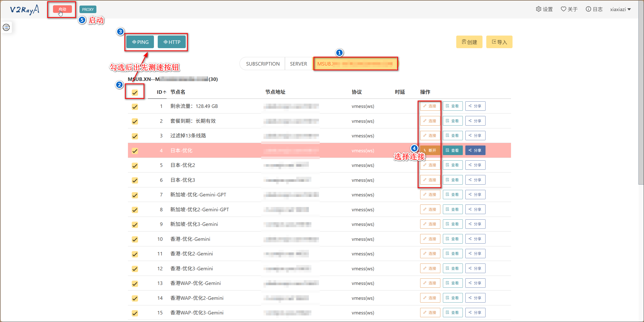Run HTTP latency test
Screen dimensions: 644x322
point(172,42)
